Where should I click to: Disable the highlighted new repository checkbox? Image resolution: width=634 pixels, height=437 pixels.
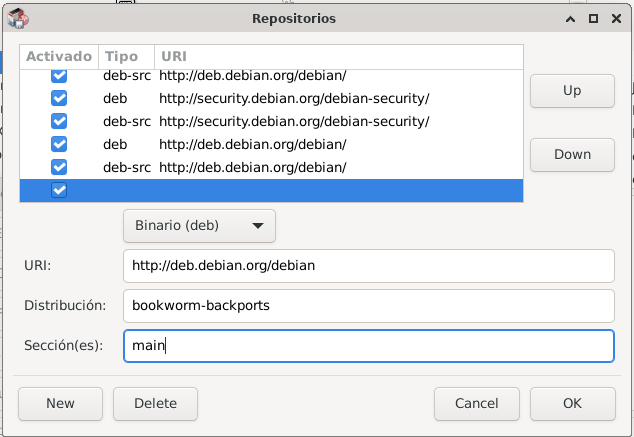[x=59, y=190]
